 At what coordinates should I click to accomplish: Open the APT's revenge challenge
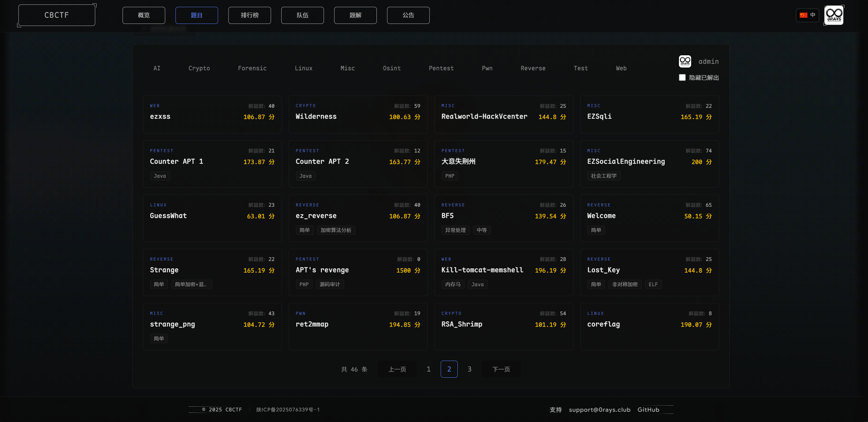(x=358, y=272)
